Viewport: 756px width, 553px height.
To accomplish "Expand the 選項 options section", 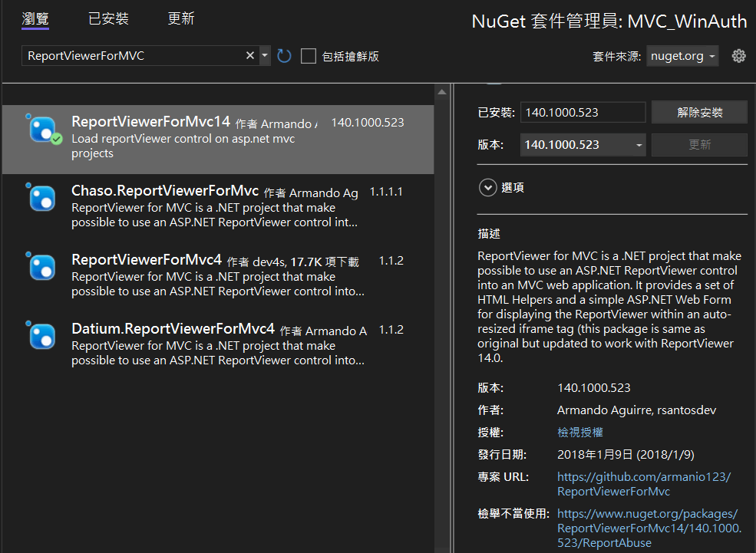I will click(x=487, y=188).
